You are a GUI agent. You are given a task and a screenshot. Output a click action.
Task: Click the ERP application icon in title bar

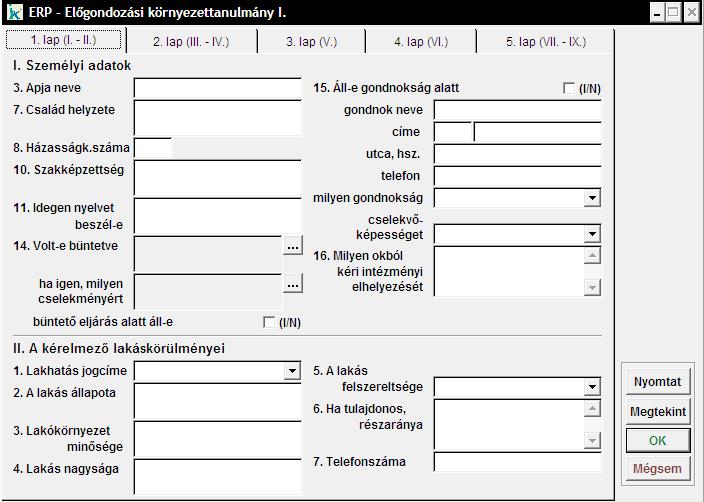tap(15, 13)
